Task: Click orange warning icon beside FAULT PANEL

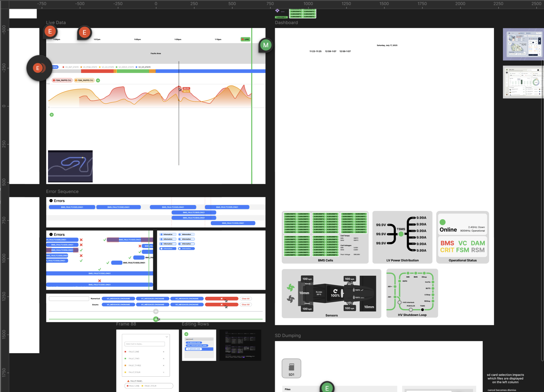Action: click(128, 381)
